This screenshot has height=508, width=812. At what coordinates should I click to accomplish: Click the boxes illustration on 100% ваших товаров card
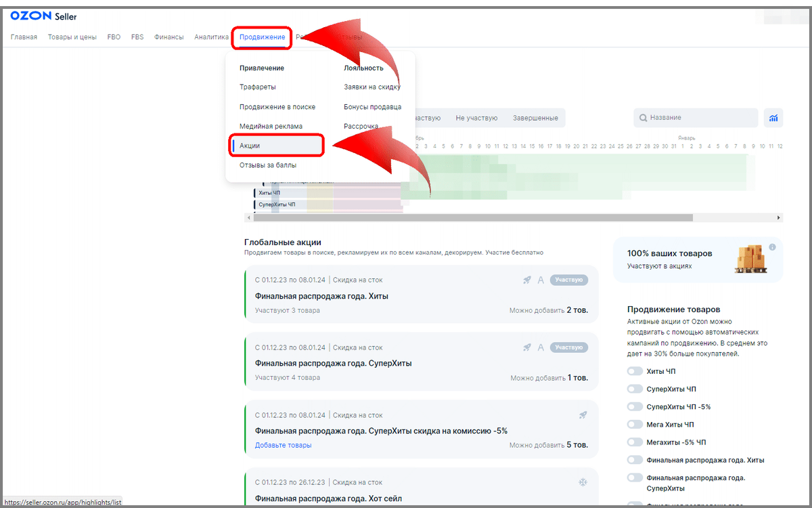coord(750,259)
